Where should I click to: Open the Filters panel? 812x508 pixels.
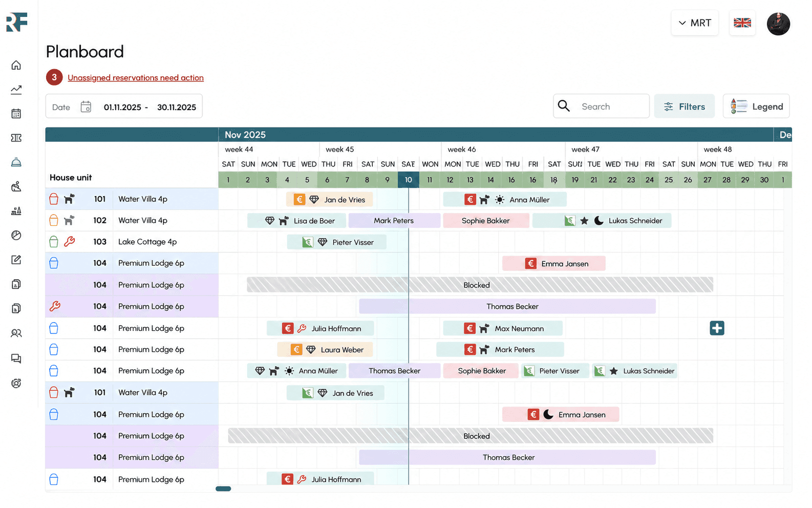685,107
